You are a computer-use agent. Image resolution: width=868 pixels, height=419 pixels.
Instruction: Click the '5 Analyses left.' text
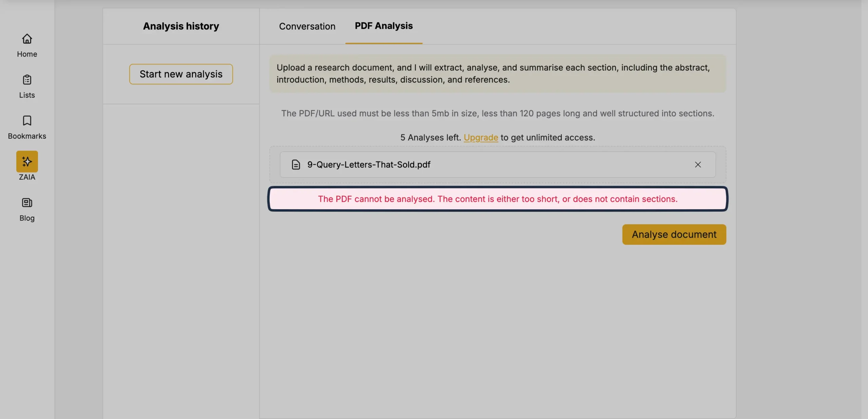click(x=430, y=137)
